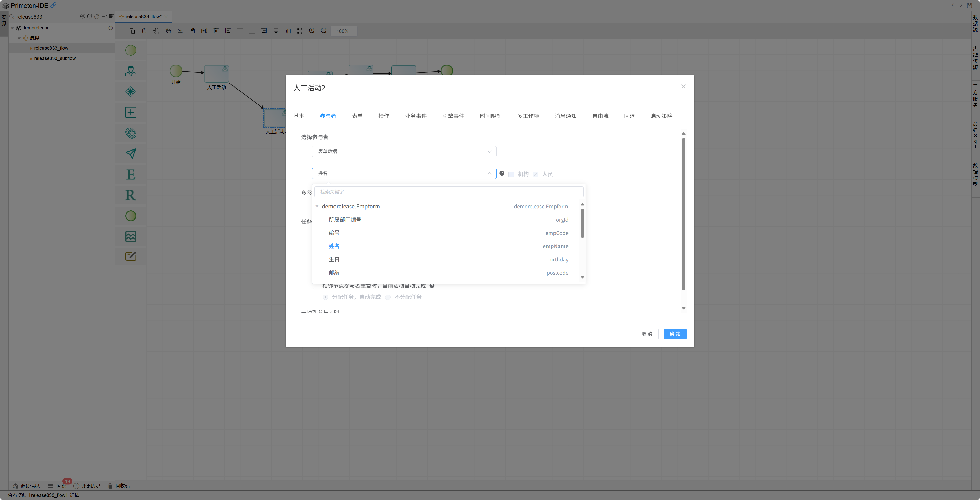This screenshot has width=980, height=500.
Task: Open the 表单数据 participant type dropdown
Action: (x=404, y=152)
